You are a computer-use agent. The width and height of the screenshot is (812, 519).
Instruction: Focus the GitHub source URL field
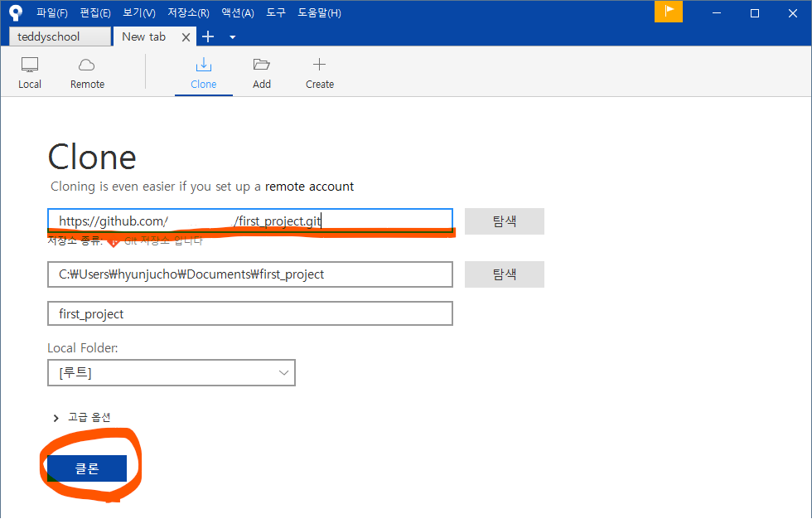250,221
